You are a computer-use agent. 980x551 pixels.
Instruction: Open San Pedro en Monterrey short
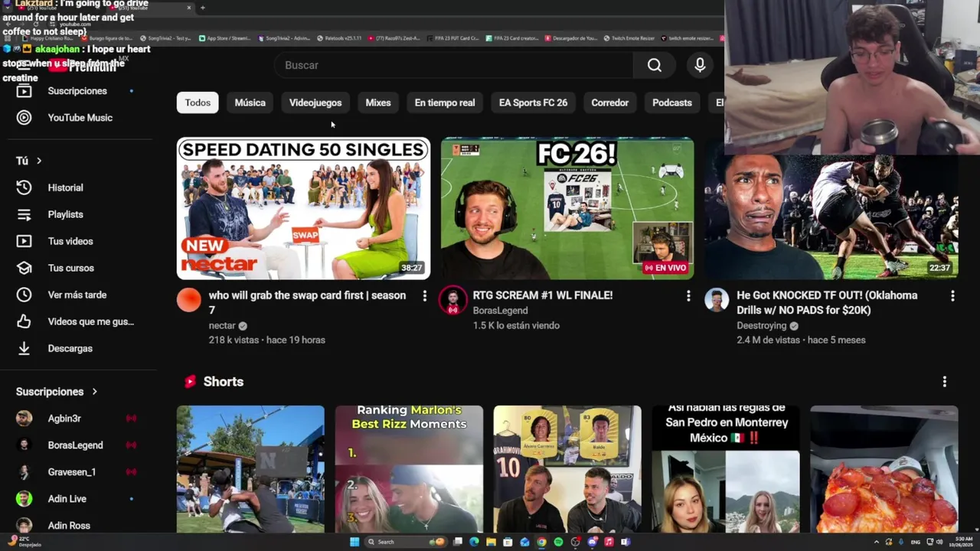pos(726,468)
